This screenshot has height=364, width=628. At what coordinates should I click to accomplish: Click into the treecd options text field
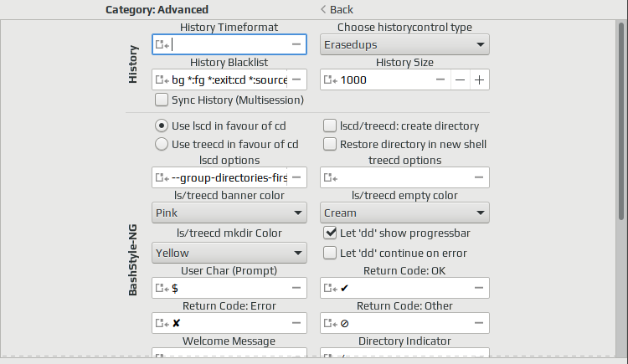click(x=404, y=177)
